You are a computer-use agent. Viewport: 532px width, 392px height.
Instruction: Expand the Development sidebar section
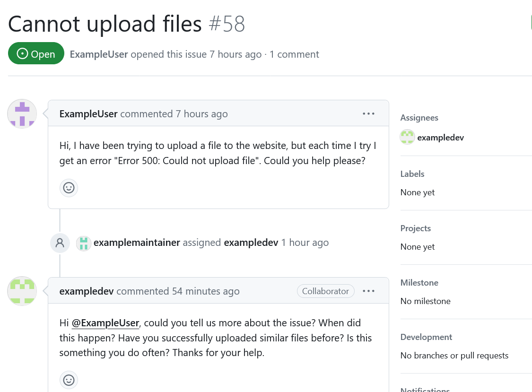tap(426, 337)
